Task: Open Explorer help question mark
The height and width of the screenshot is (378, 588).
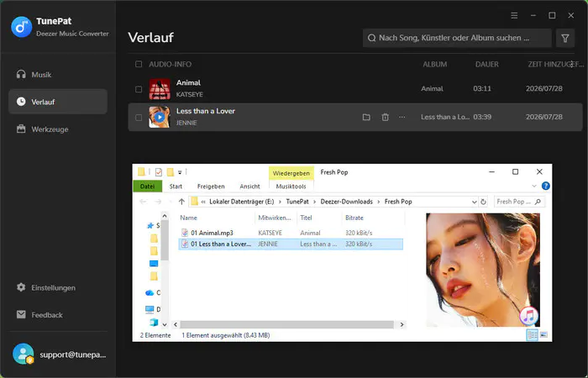Action: (x=546, y=186)
